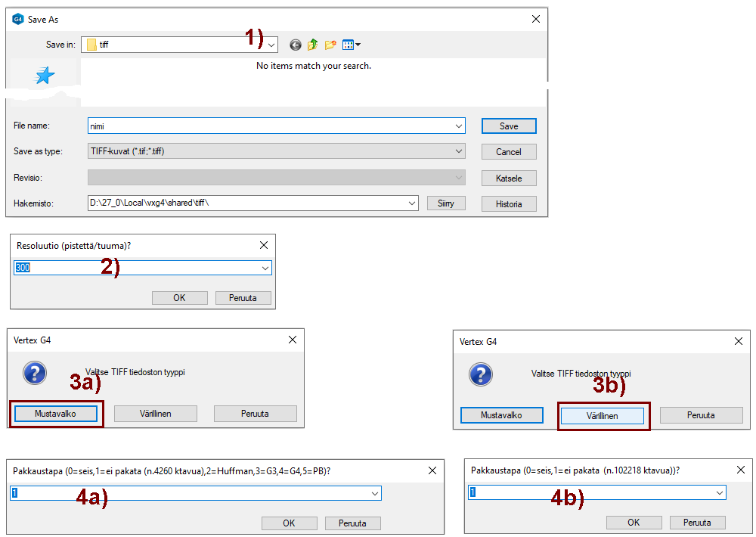Open dropdown in the Huffman Pakkaustapa dialog
The height and width of the screenshot is (537, 756).
pyautogui.click(x=375, y=493)
